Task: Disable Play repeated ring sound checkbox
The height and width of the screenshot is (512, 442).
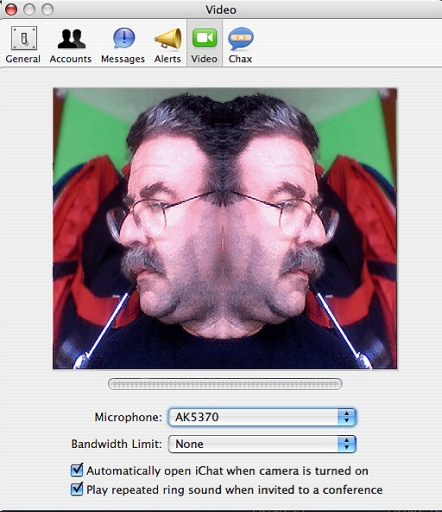Action: coord(77,489)
